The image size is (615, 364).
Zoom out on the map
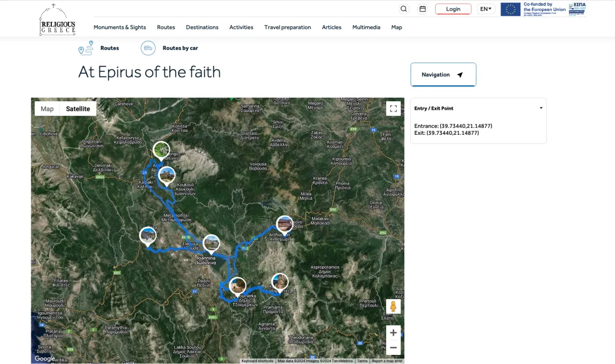[x=393, y=348]
